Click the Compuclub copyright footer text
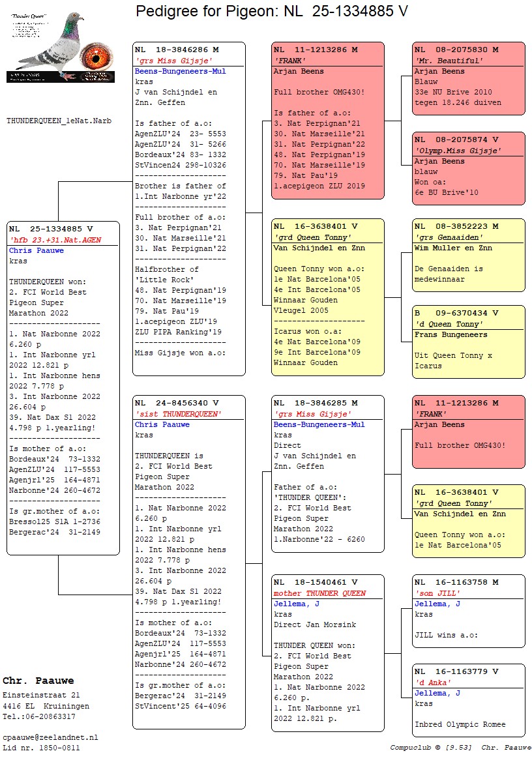The width and height of the screenshot is (532, 764). (x=460, y=747)
